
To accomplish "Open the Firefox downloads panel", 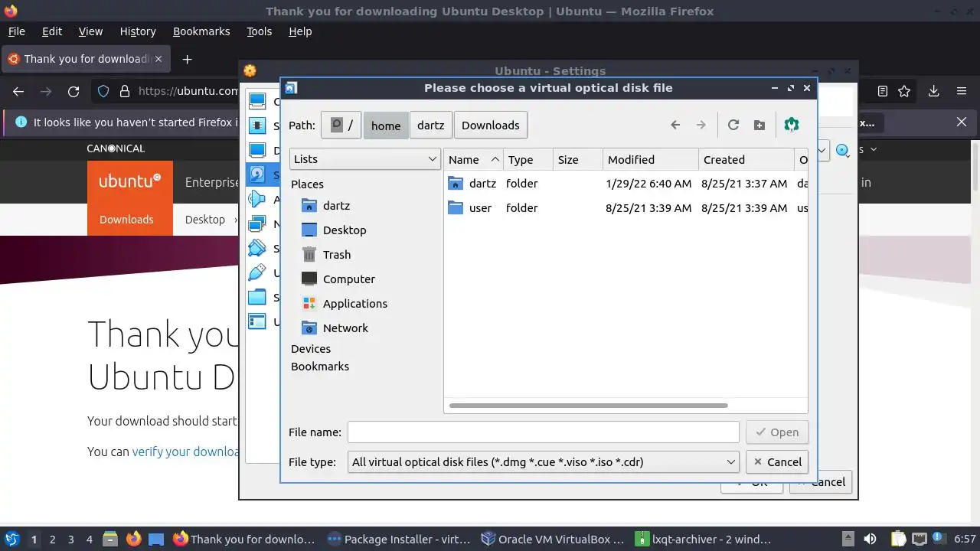I will [x=933, y=91].
